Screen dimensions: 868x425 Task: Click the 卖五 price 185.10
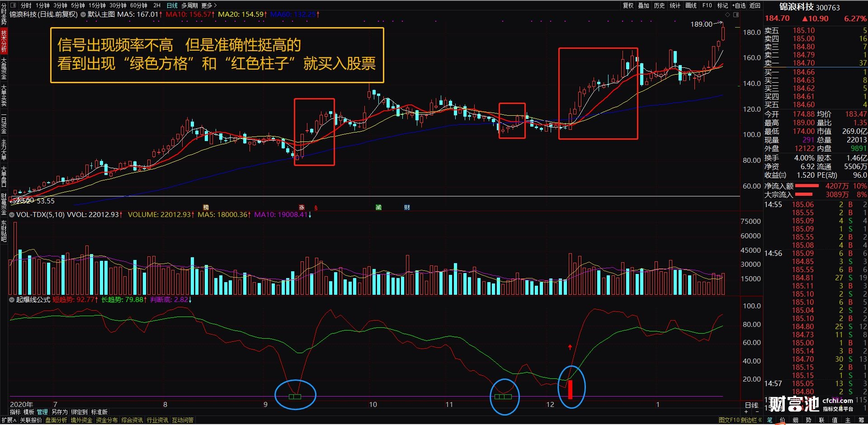(x=804, y=30)
